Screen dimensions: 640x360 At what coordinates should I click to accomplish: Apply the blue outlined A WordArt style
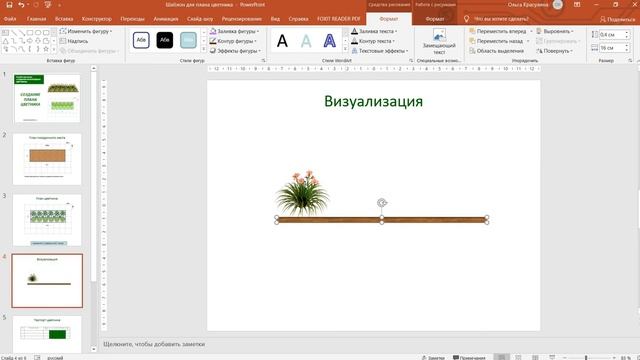pos(329,41)
